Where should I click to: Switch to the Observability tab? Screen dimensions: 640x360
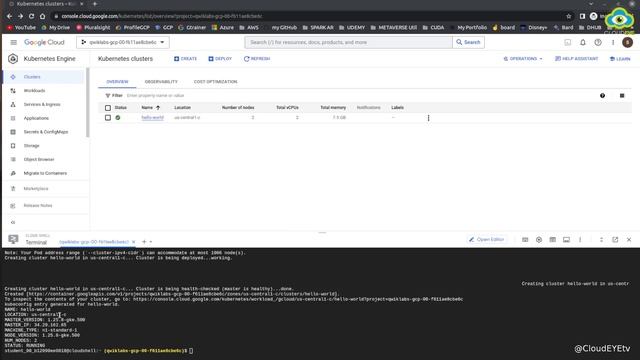tap(161, 82)
